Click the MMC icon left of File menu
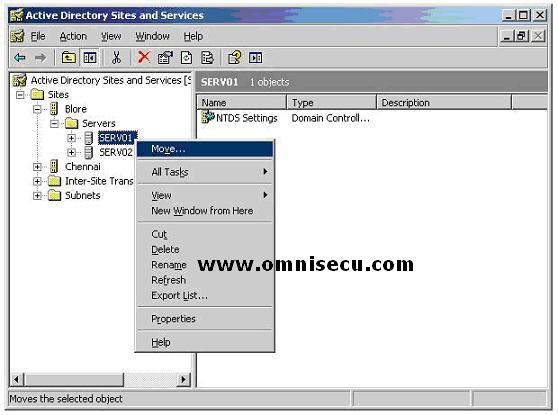The width and height of the screenshot is (558, 415). click(17, 36)
